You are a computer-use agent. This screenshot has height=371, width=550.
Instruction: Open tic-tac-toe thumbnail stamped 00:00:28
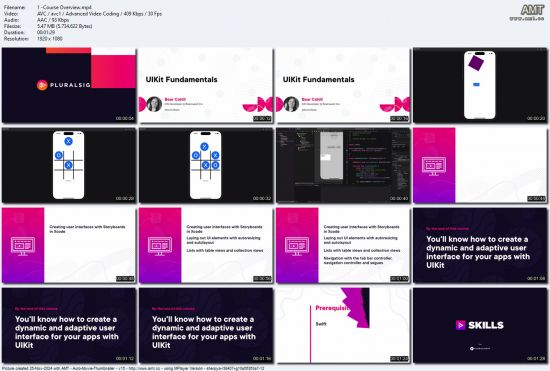pos(69,165)
